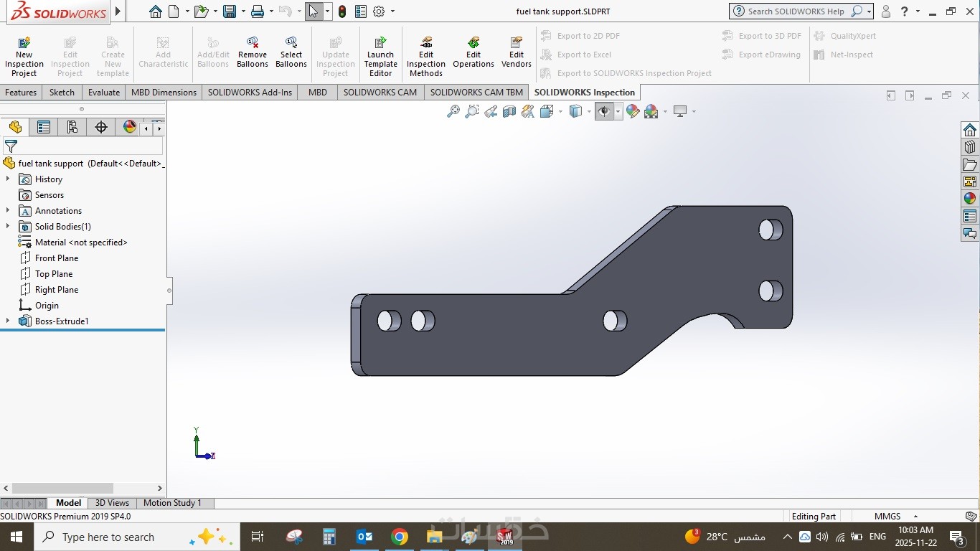Open Edit Operations
Viewport: 980px width, 551px height.
coord(473,53)
